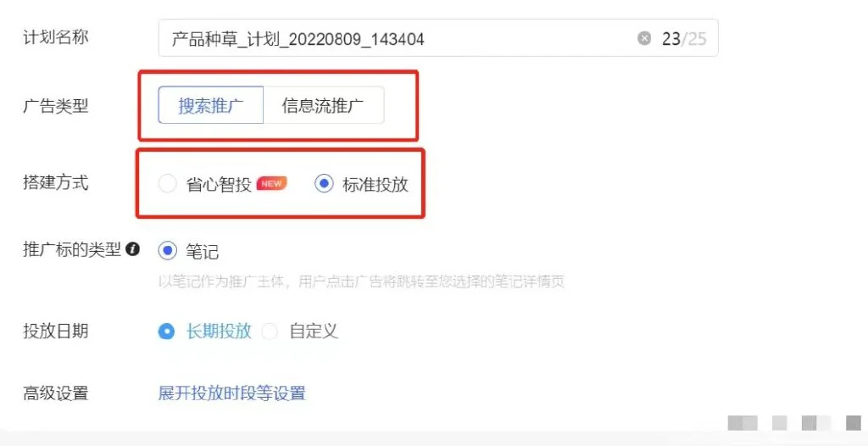
Task: Choose the 自定义 date option
Action: 270,332
